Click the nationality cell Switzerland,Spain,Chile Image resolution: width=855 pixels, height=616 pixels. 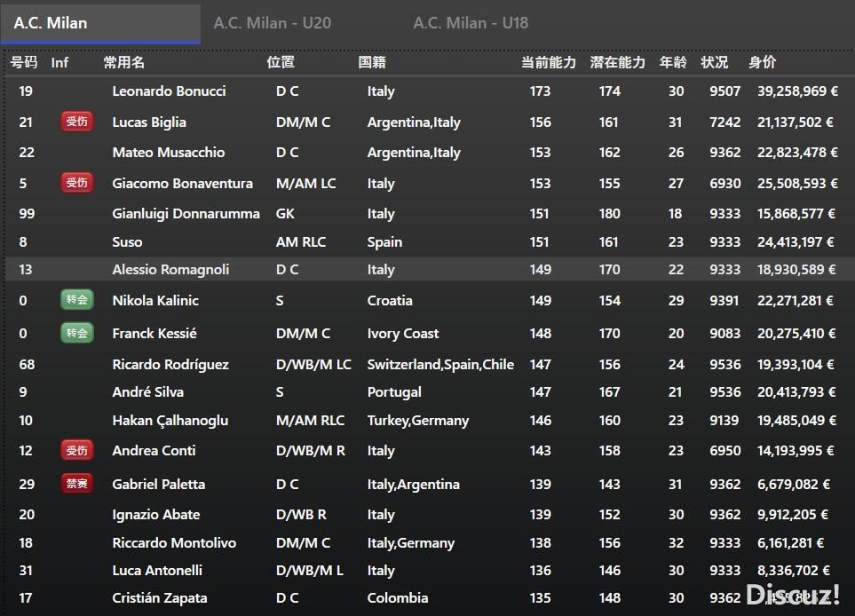point(440,364)
